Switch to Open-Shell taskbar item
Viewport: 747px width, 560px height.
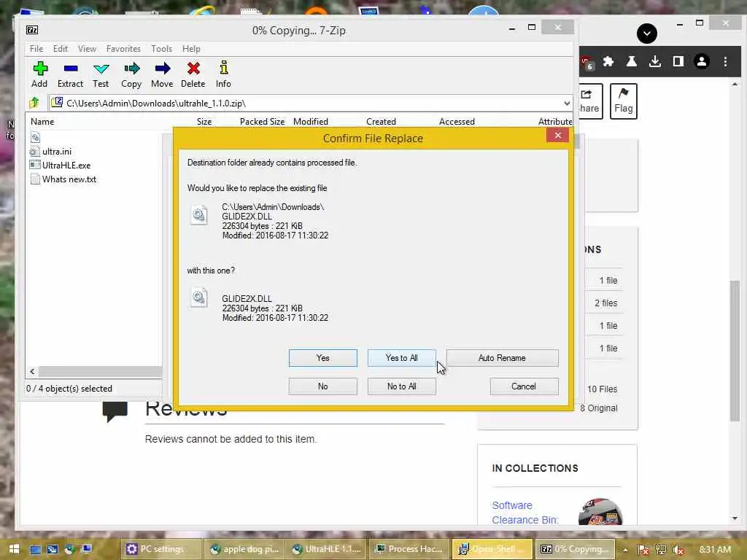tap(492, 549)
